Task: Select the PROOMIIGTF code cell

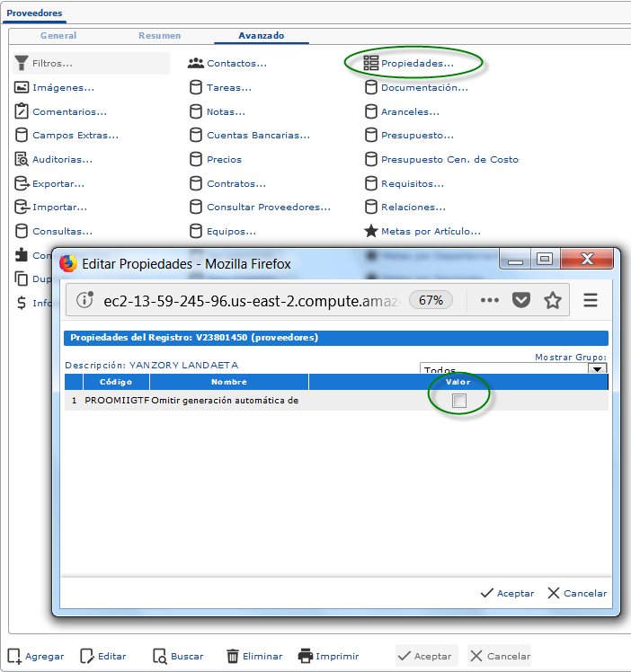Action: coord(117,401)
